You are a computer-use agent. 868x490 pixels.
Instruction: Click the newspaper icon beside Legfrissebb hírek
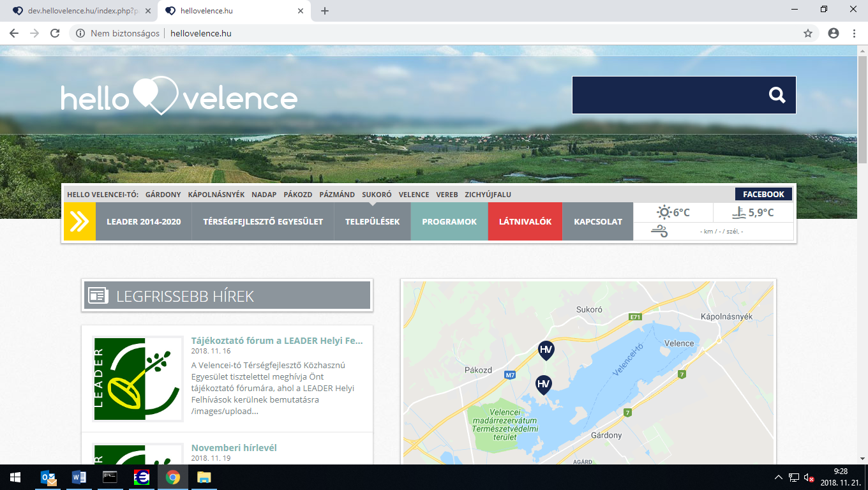point(98,296)
